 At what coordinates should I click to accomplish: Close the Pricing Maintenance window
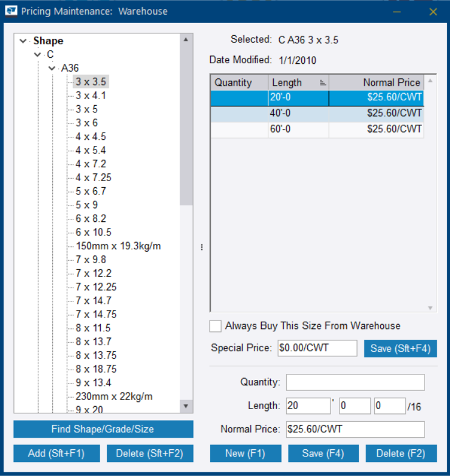[433, 12]
